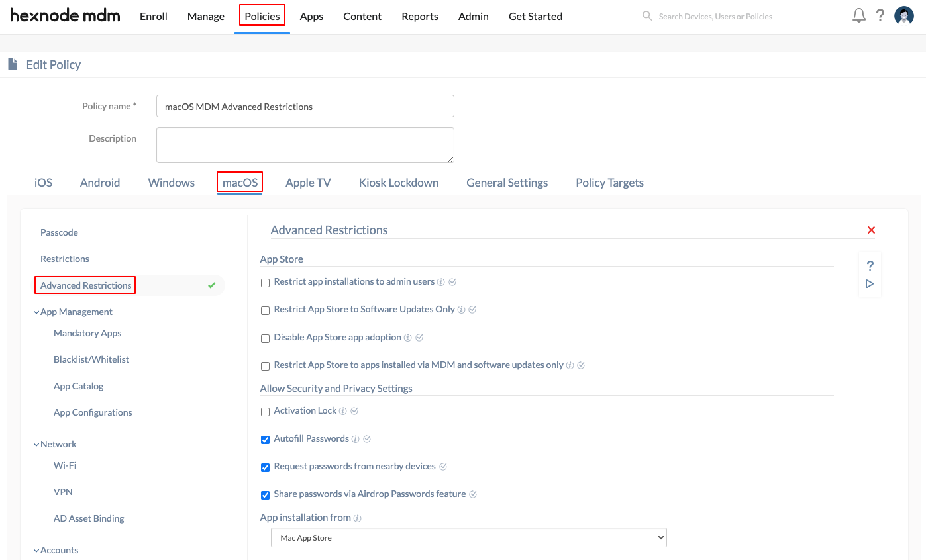Select Restrictions in the sidebar
The height and width of the screenshot is (560, 926).
tap(65, 259)
